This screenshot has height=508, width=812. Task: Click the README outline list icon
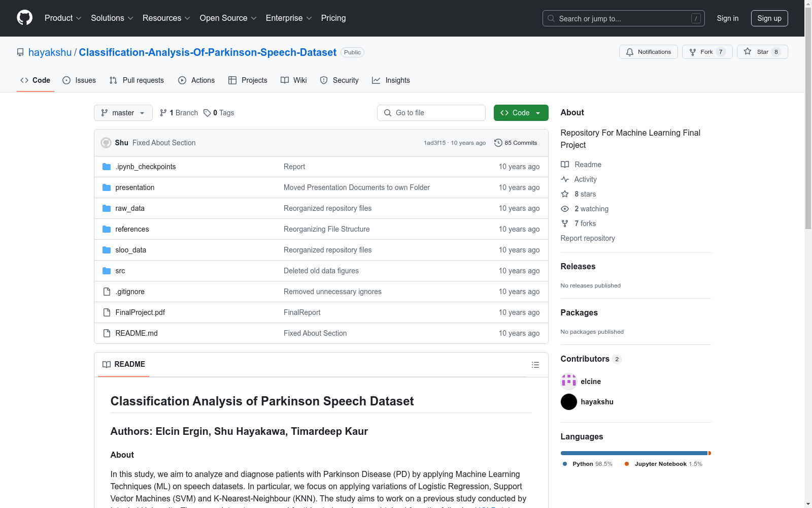[x=535, y=365]
